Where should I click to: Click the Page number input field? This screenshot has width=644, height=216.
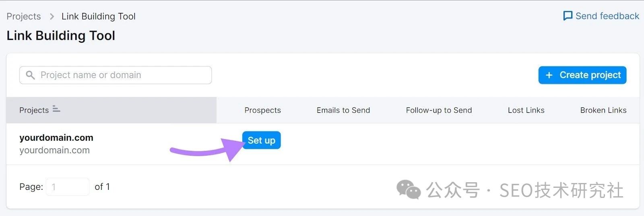click(x=68, y=187)
